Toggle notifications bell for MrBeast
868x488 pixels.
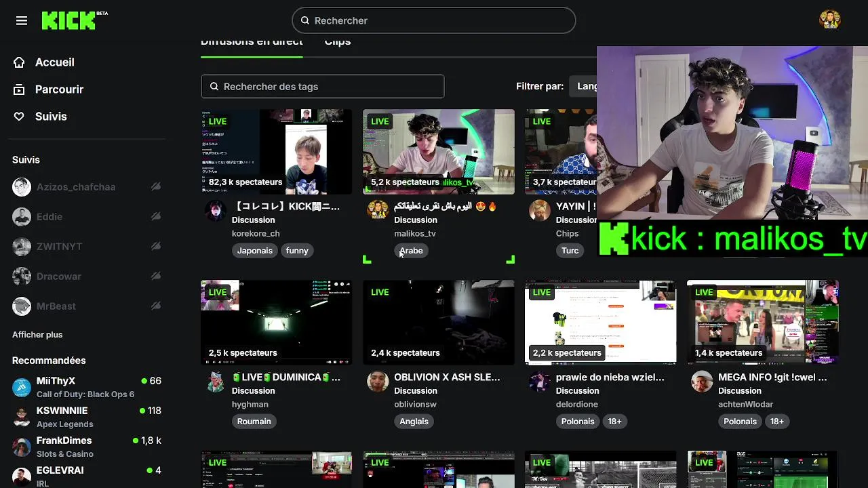click(x=156, y=306)
